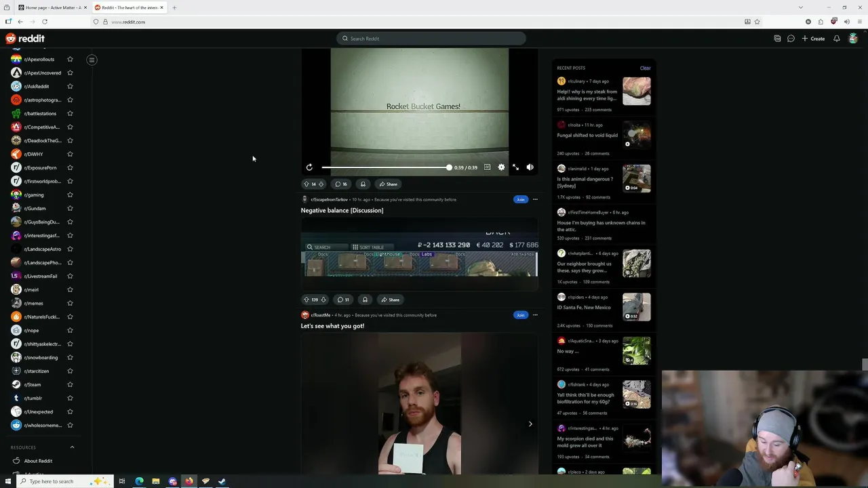
Task: Upvote the Negative balance post
Action: tap(307, 300)
